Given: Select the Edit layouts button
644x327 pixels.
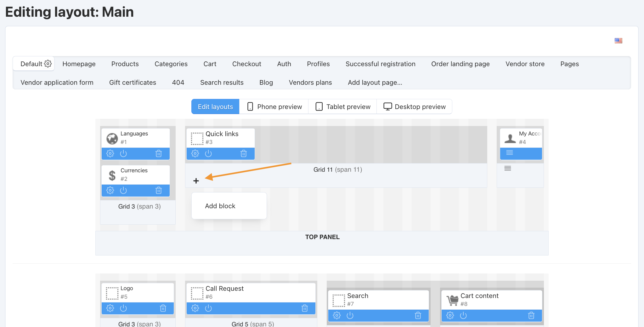Looking at the screenshot, I should point(215,107).
